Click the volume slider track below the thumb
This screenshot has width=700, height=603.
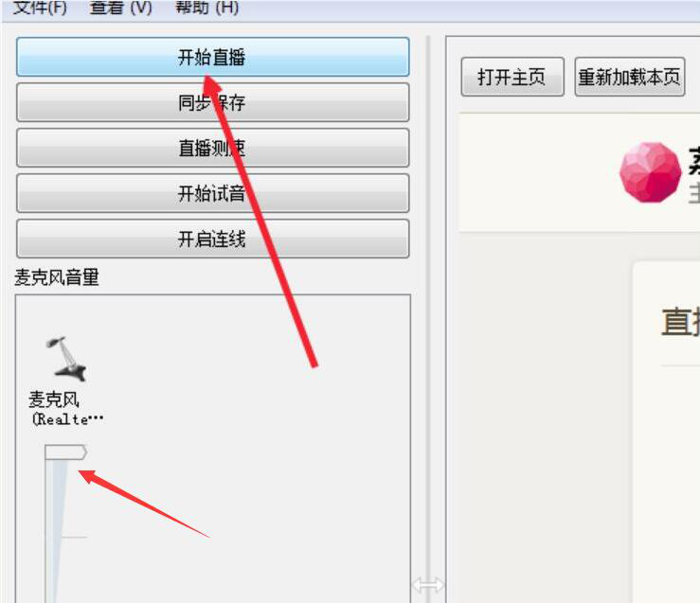[x=56, y=531]
